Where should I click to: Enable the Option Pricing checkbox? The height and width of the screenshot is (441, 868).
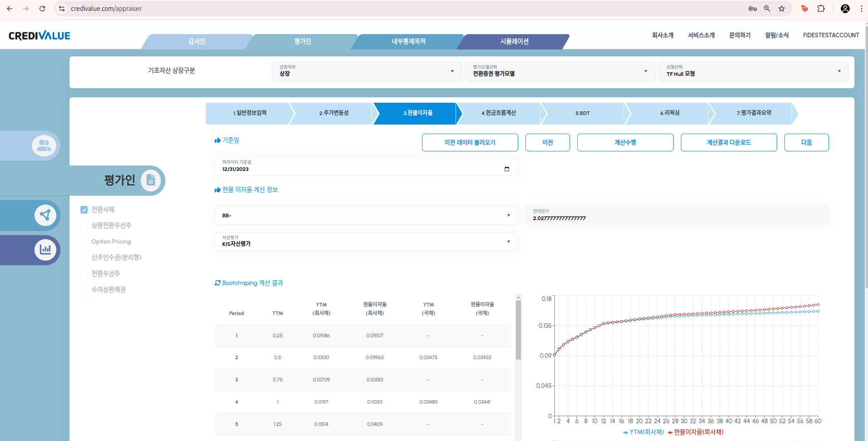[x=84, y=241]
